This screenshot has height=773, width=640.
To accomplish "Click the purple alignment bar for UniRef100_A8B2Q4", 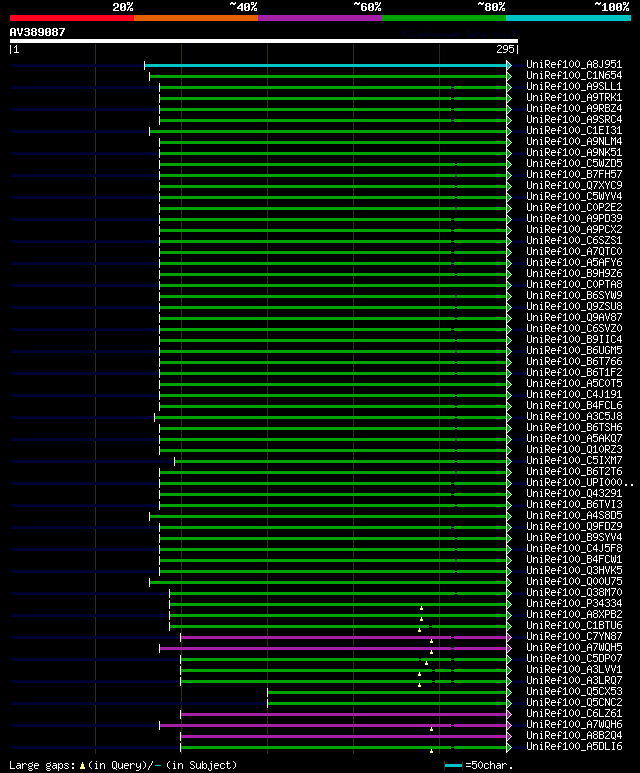I will pos(343,736).
